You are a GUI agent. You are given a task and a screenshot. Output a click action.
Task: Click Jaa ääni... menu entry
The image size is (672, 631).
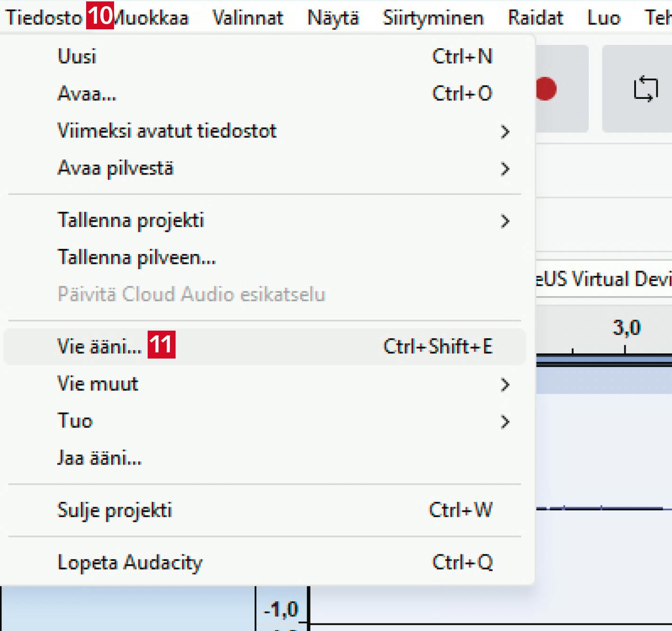pyautogui.click(x=99, y=458)
